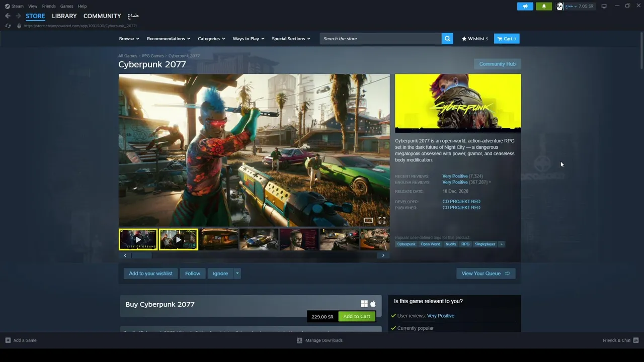644x362 pixels.
Task: Toggle theater mode on the media player
Action: pyautogui.click(x=369, y=220)
